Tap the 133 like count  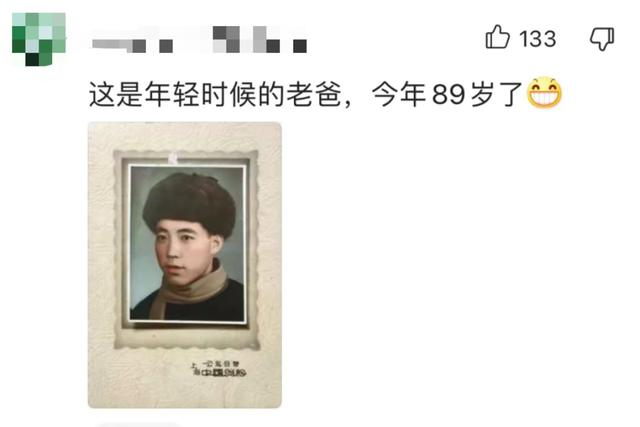coord(538,39)
